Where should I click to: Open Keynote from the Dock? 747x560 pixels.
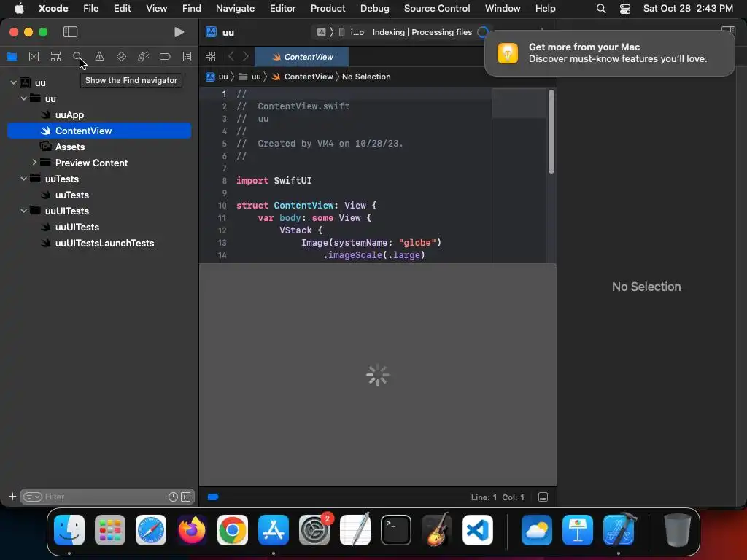(578, 530)
